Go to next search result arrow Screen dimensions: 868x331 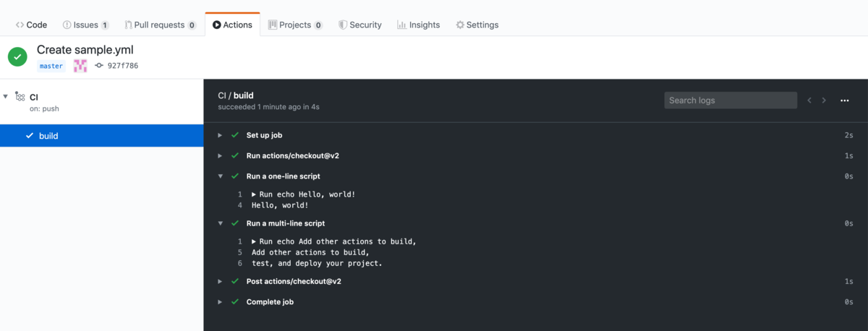tap(824, 100)
